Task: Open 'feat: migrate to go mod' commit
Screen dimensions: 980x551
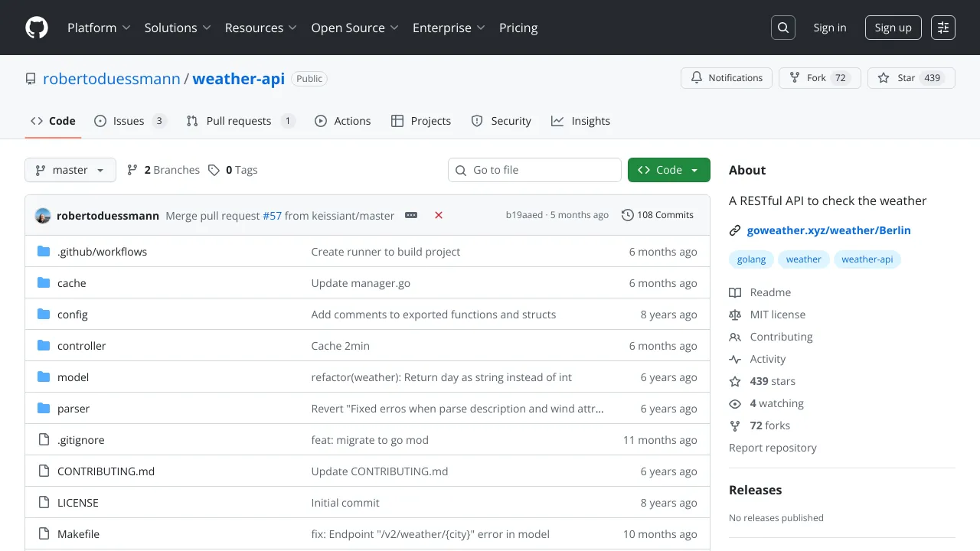Action: click(370, 440)
